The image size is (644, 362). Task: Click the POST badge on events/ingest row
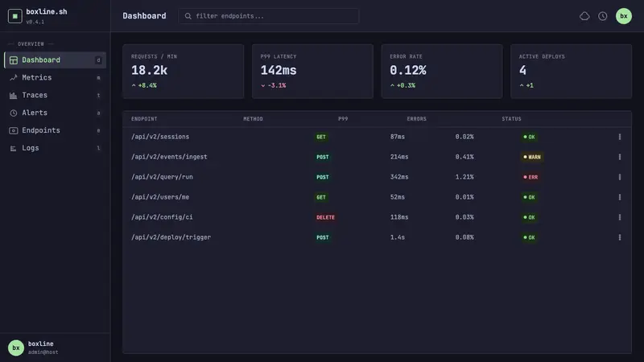point(323,157)
